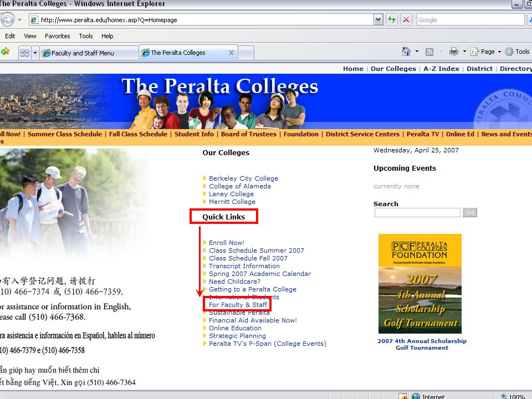Open the Edit menu
Image resolution: width=532 pixels, height=399 pixels.
click(10, 36)
